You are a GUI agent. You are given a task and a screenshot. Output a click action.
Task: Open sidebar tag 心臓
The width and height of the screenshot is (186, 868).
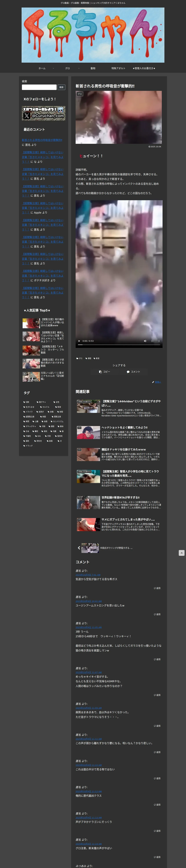pyautogui.click(x=35, y=422)
